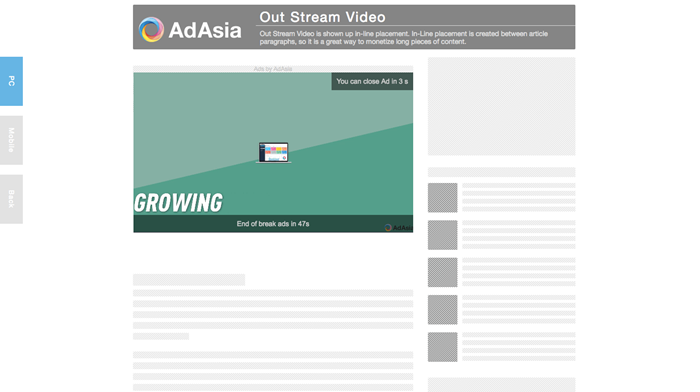Click the AdAsia watermark logo in video corner
The width and height of the screenshot is (700, 392).
tap(398, 228)
